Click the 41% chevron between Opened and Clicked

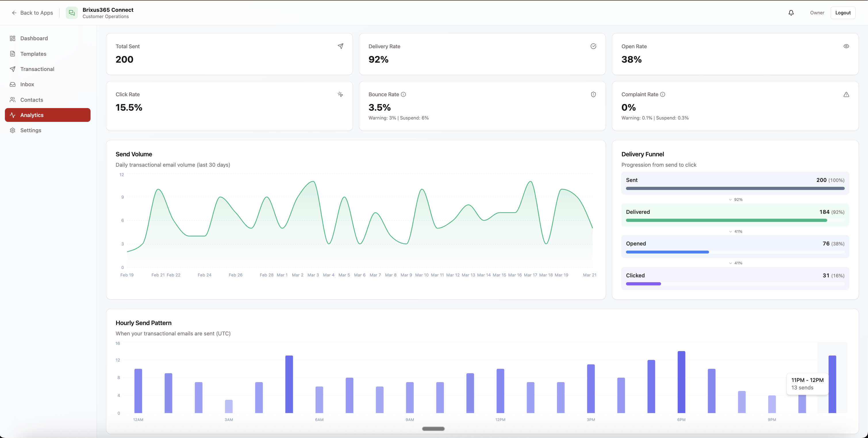pos(730,263)
